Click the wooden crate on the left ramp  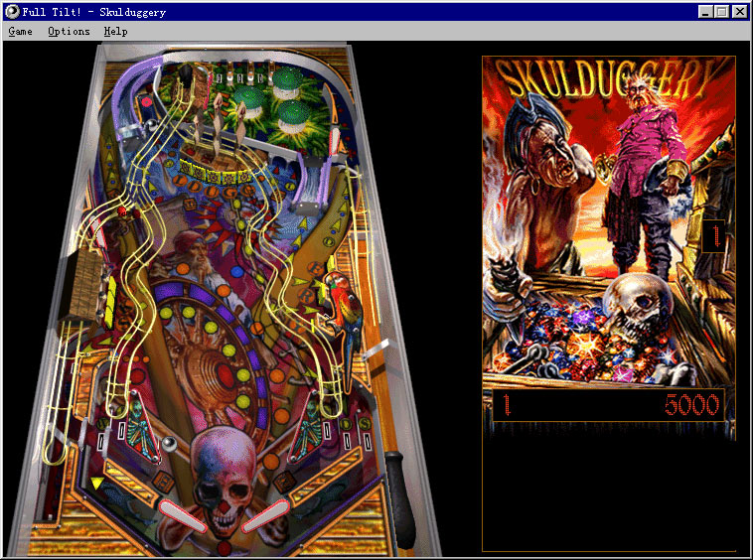click(x=81, y=287)
